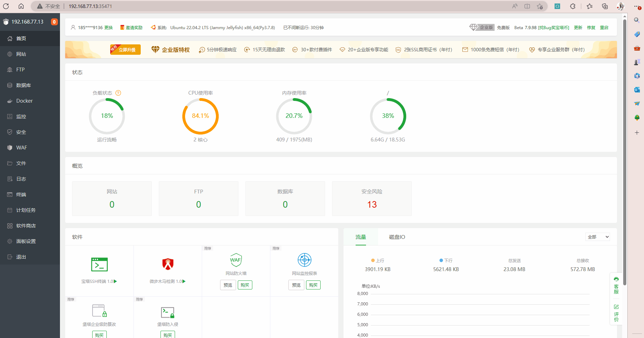Click the 企业版 diamond badge in header
The image size is (644, 338).
click(x=481, y=27)
